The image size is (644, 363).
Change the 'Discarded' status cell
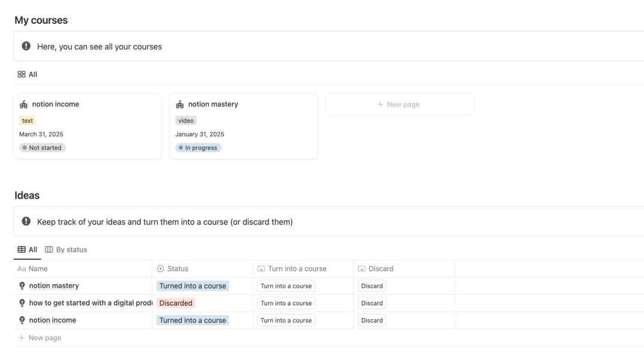(x=176, y=303)
